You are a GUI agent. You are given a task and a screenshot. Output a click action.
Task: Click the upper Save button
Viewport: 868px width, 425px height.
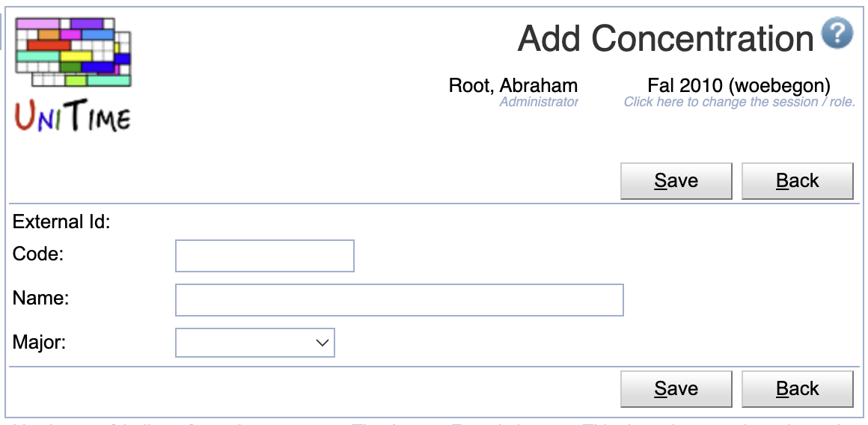676,181
